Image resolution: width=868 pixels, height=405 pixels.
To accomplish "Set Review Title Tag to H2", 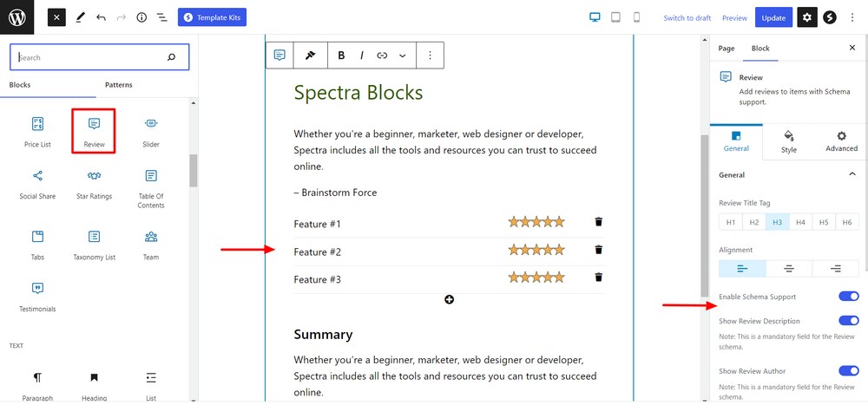I will pyautogui.click(x=754, y=222).
